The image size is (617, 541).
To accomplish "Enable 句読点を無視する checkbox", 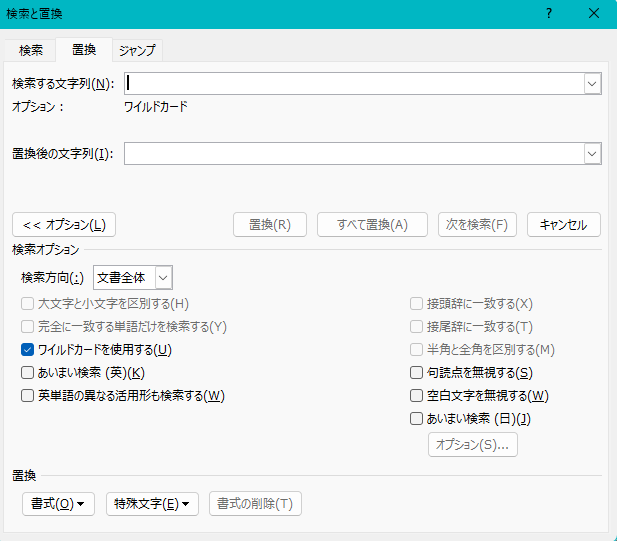I will pos(417,373).
